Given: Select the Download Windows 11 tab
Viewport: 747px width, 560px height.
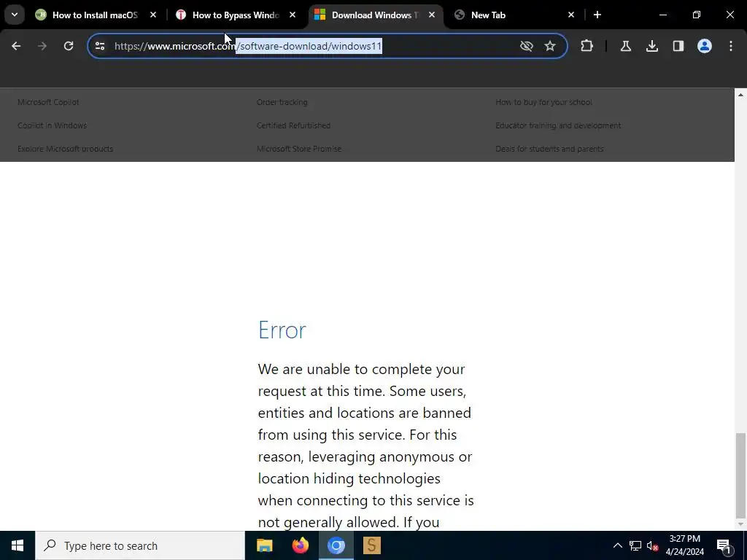Looking at the screenshot, I should pyautogui.click(x=374, y=15).
